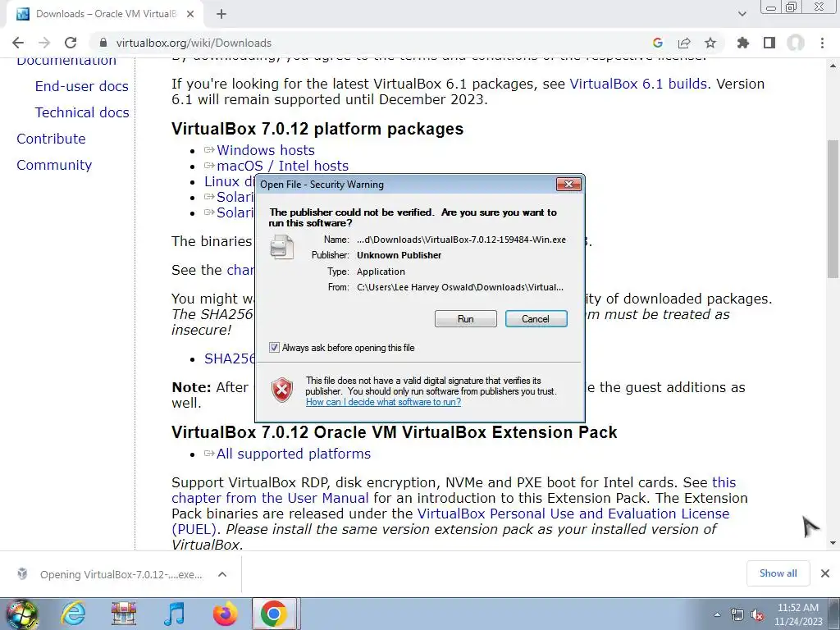Click Show all downloads button
The width and height of the screenshot is (840, 630).
tap(778, 573)
